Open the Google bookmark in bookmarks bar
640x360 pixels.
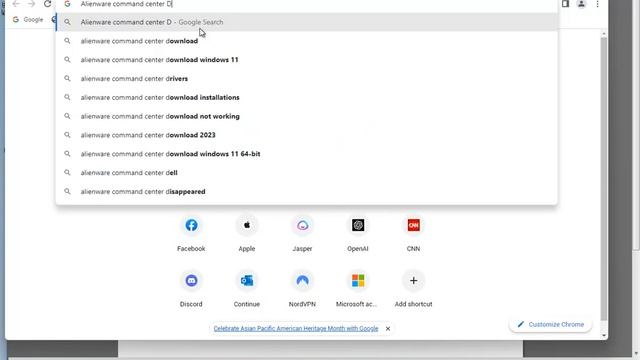pyautogui.click(x=28, y=20)
